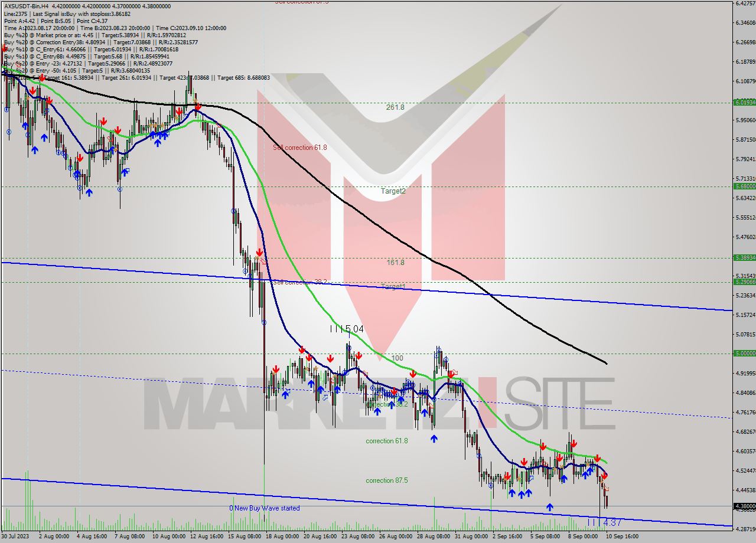Click the 'Entry -23: 4.27132' line
Image resolution: width=756 pixels, height=543 pixels.
click(89, 63)
